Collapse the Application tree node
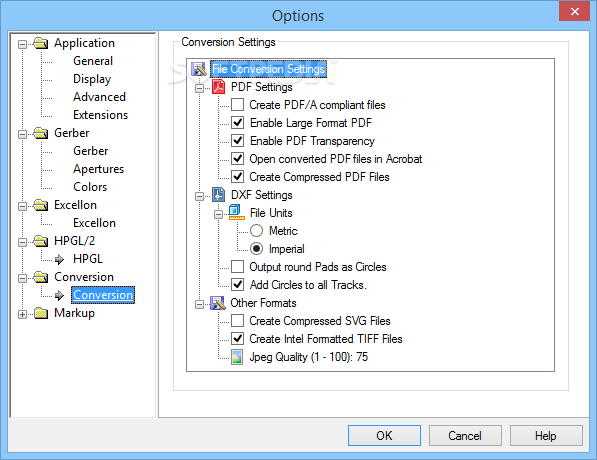 pos(22,45)
